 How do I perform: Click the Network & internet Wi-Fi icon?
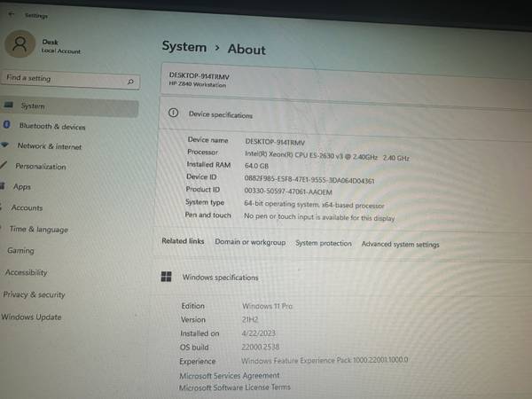[x=6, y=146]
